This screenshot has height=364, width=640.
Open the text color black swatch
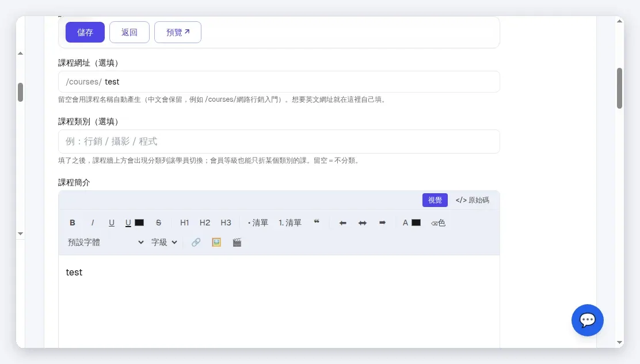[x=416, y=223]
